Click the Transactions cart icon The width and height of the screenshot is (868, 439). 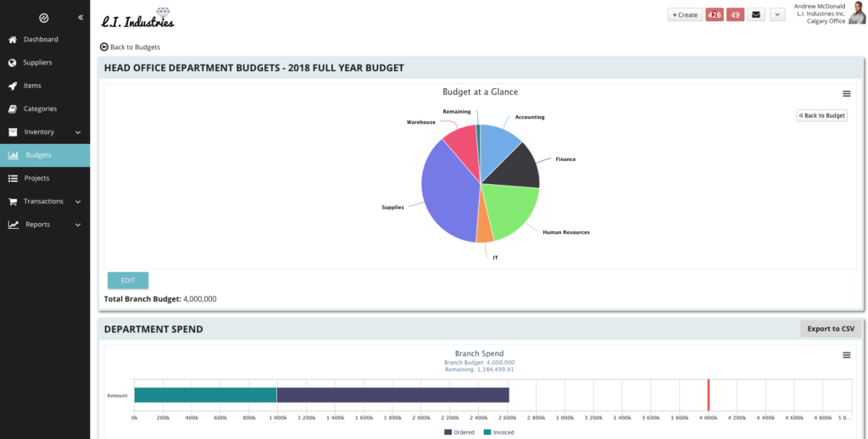(x=13, y=202)
